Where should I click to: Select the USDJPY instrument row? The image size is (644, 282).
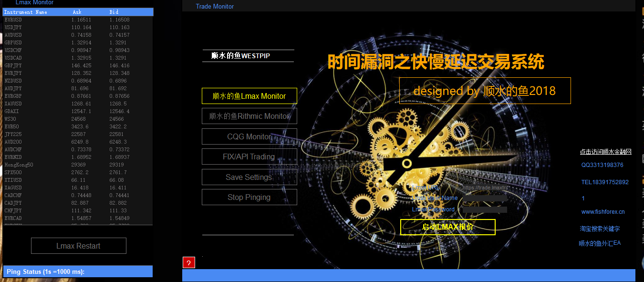coord(78,27)
